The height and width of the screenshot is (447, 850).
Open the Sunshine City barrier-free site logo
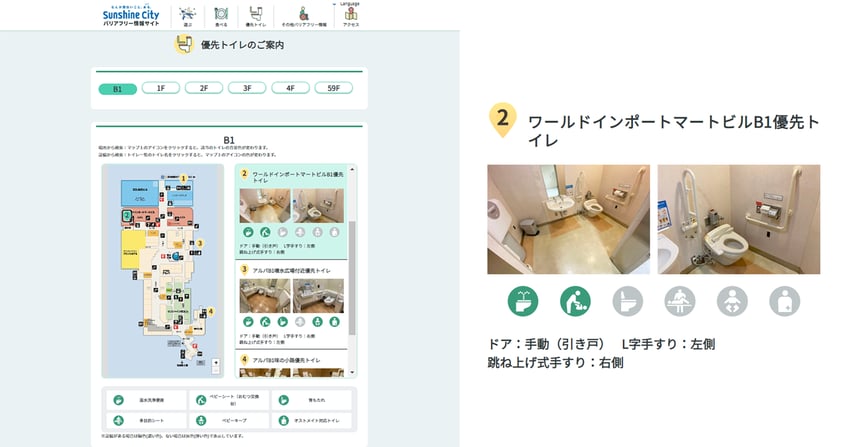[x=131, y=15]
